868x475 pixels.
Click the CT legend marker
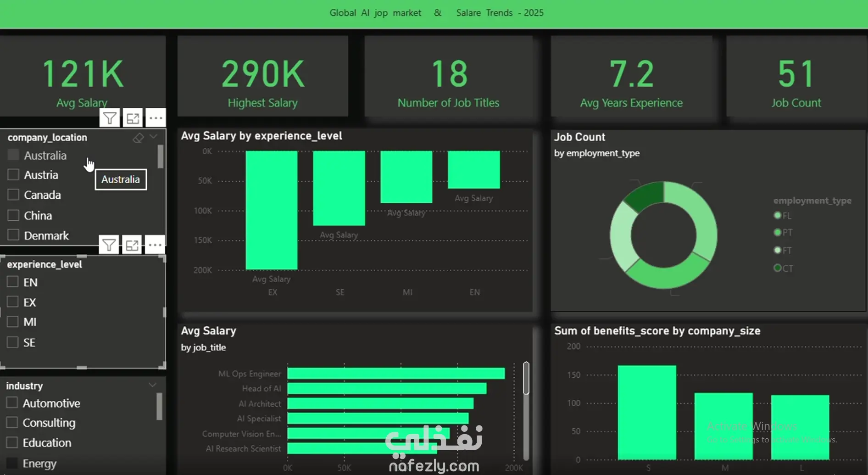click(x=777, y=268)
